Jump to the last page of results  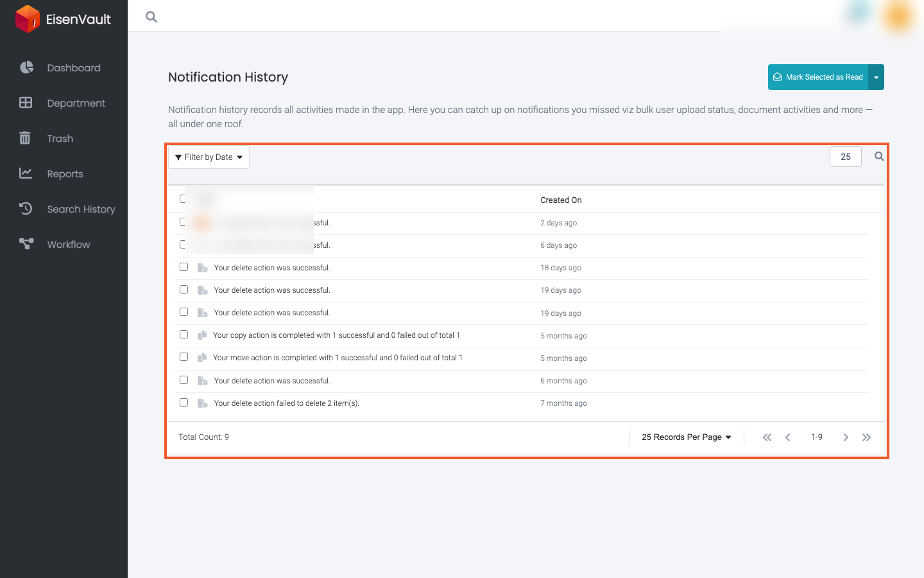[866, 437]
